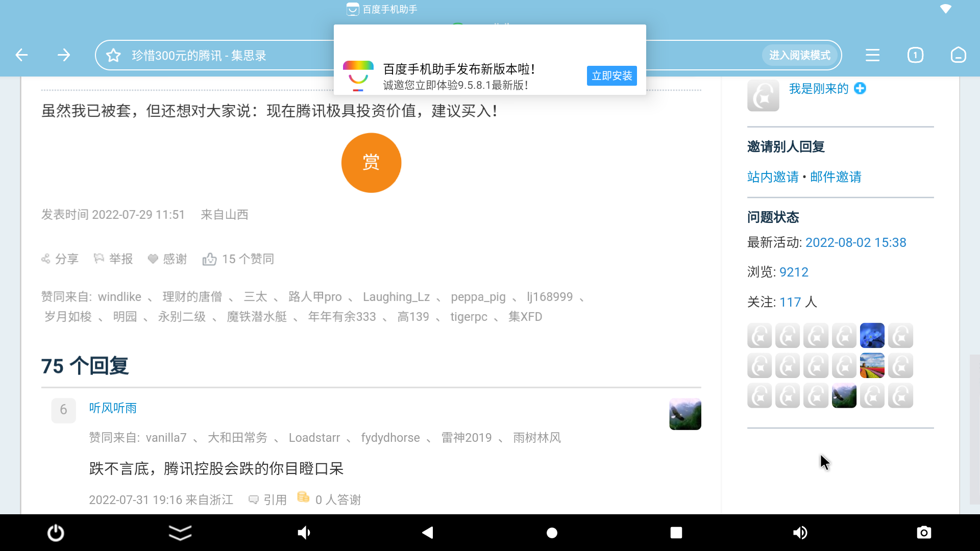Click the orange 赏 reward button

[371, 163]
